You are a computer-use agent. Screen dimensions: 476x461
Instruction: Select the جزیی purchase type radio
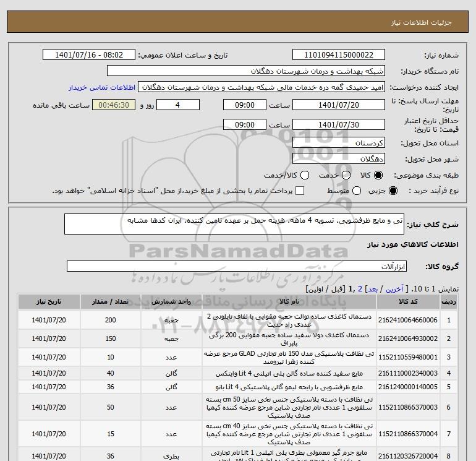pos(393,191)
